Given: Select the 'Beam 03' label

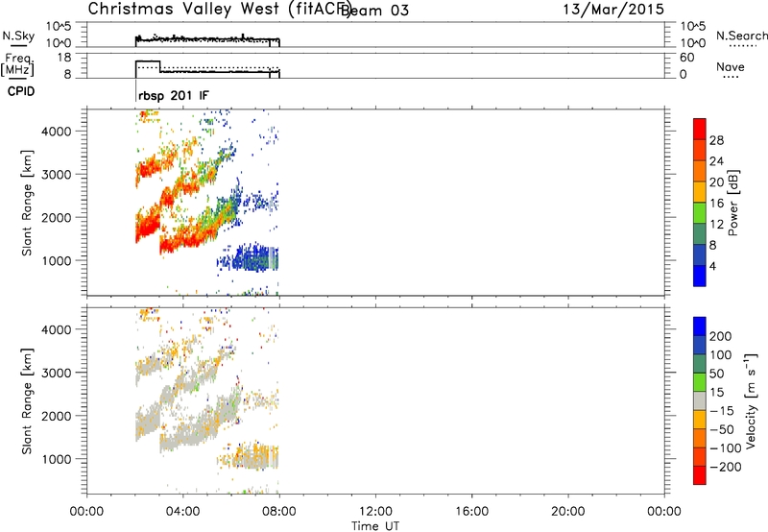Looking at the screenshot, I should click(x=374, y=11).
